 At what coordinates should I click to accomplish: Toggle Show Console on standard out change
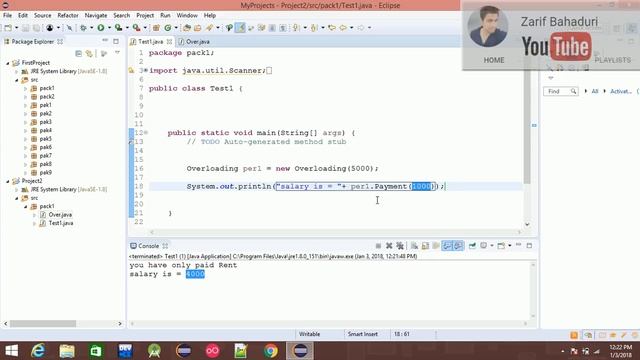(x=447, y=246)
